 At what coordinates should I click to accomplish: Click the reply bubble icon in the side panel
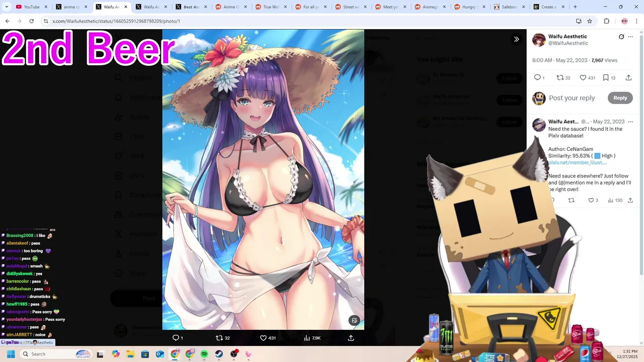click(x=537, y=77)
